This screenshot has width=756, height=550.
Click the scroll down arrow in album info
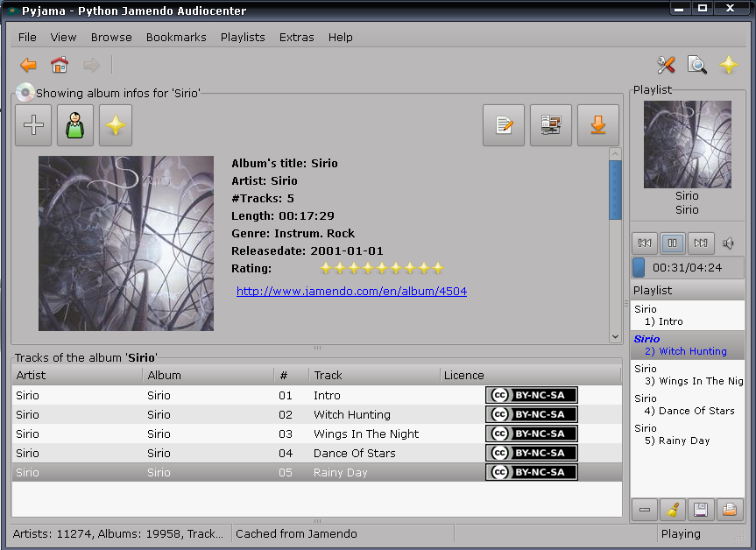click(x=615, y=336)
